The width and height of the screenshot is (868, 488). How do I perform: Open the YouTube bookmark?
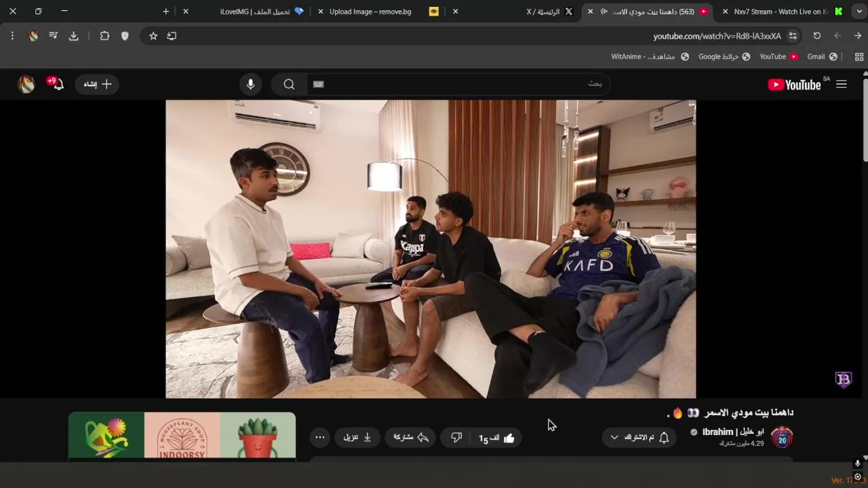[x=778, y=57]
